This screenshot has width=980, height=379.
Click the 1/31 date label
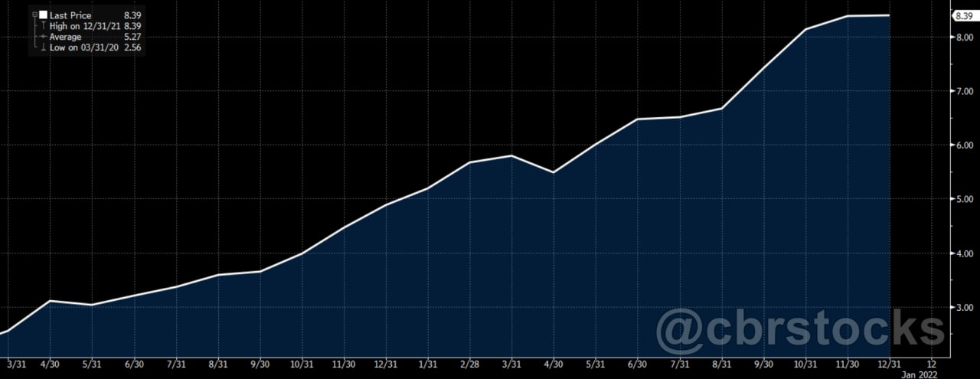pos(428,364)
